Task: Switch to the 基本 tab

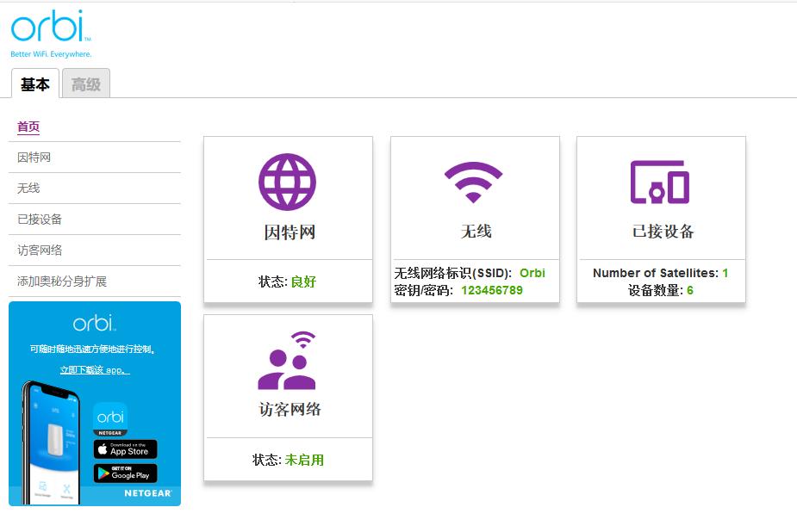Action: pyautogui.click(x=35, y=84)
